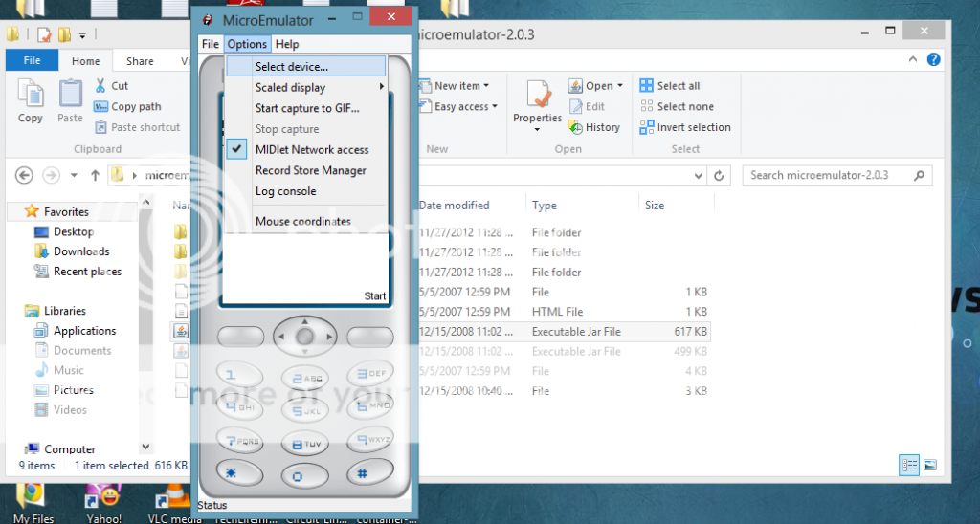Click Start capture to GIF...
The image size is (980, 524).
(306, 108)
